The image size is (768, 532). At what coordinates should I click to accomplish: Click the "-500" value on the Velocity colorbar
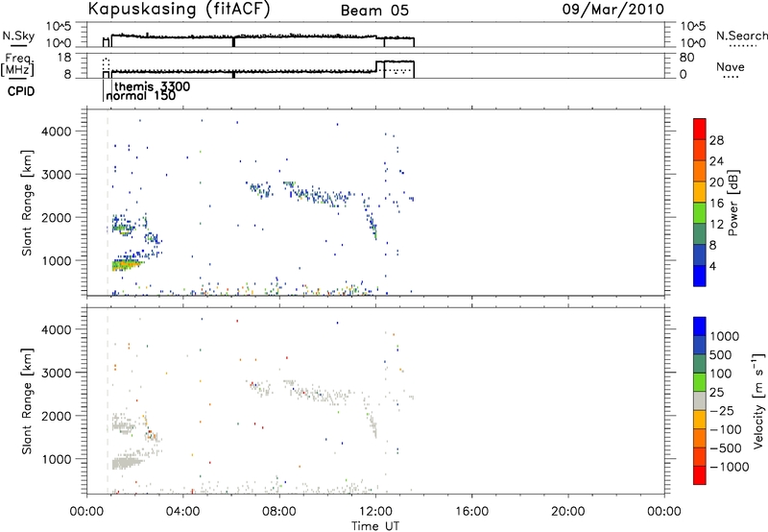click(x=726, y=448)
